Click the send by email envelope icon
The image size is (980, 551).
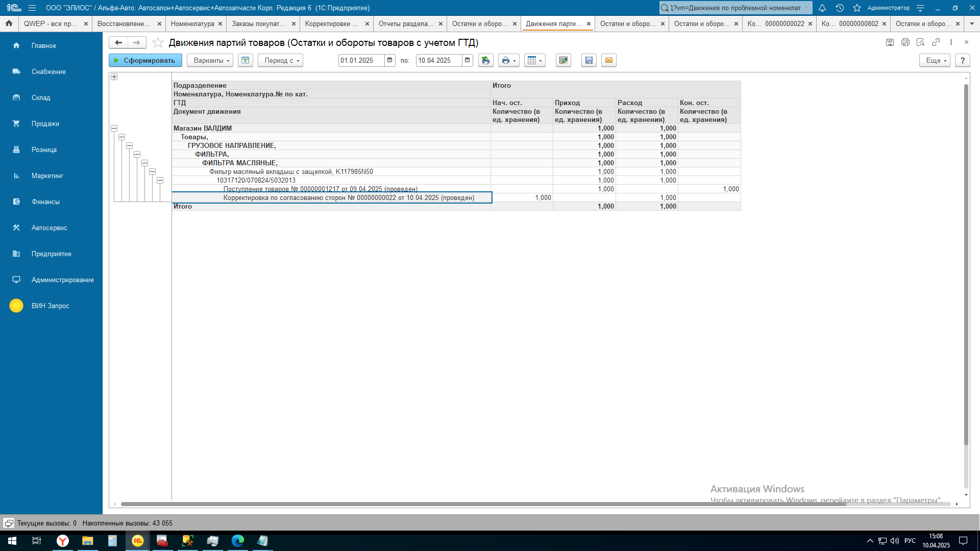(609, 60)
